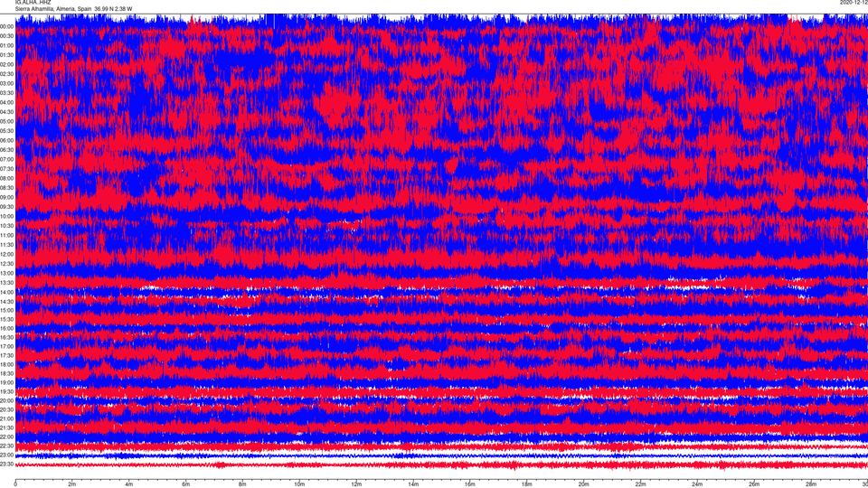Click the 00:00 time row label

click(6, 26)
